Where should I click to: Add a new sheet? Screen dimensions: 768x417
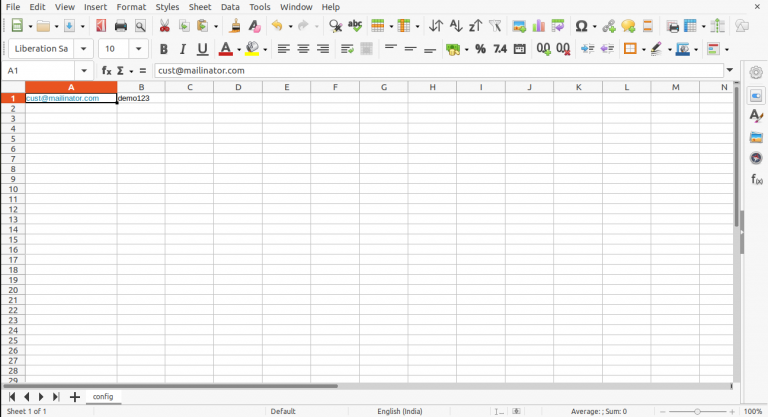coord(74,397)
